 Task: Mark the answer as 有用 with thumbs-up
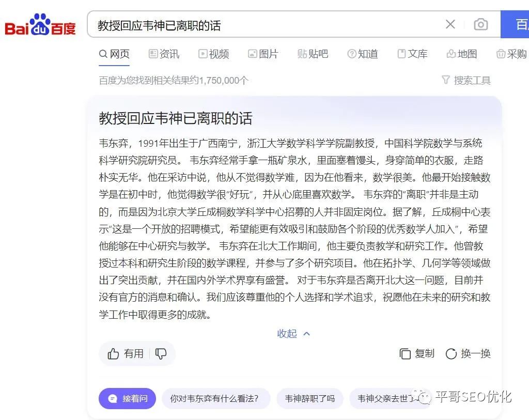[x=125, y=353]
